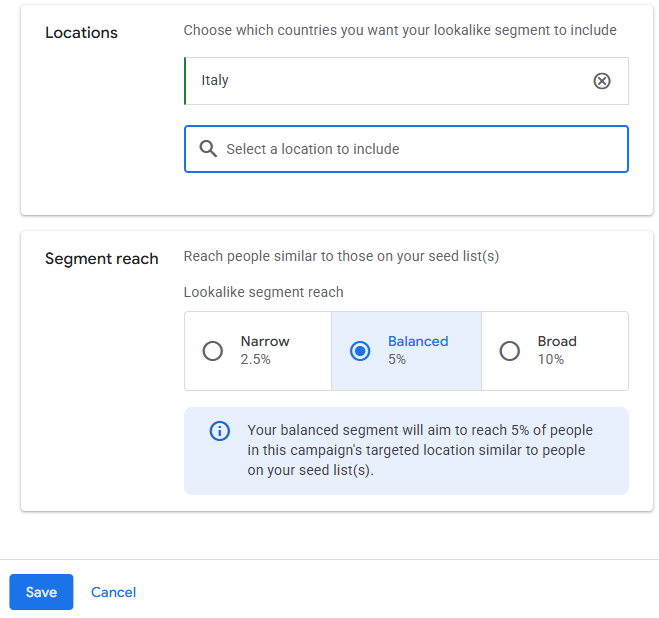Click the magnifying glass search icon
659x618 pixels.
208,149
